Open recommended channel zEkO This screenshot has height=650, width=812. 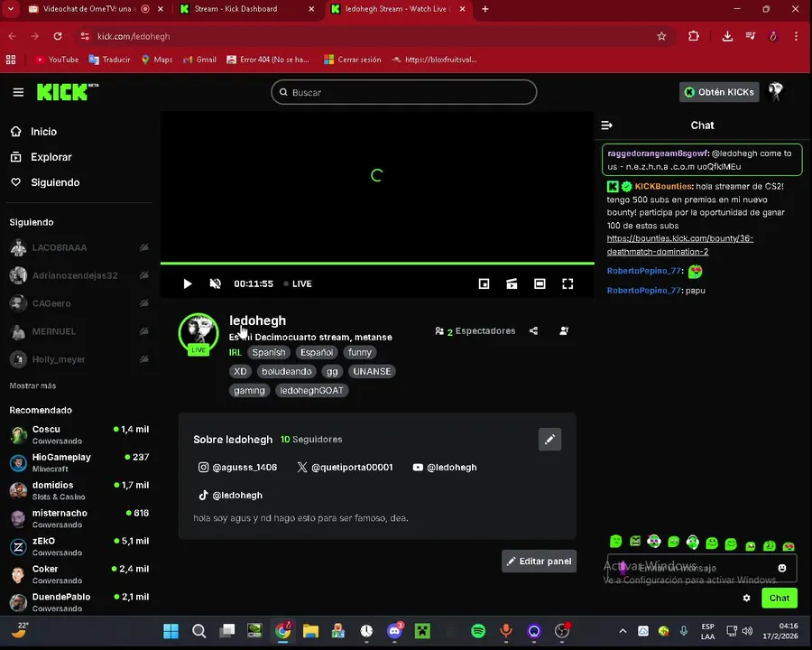tap(79, 547)
